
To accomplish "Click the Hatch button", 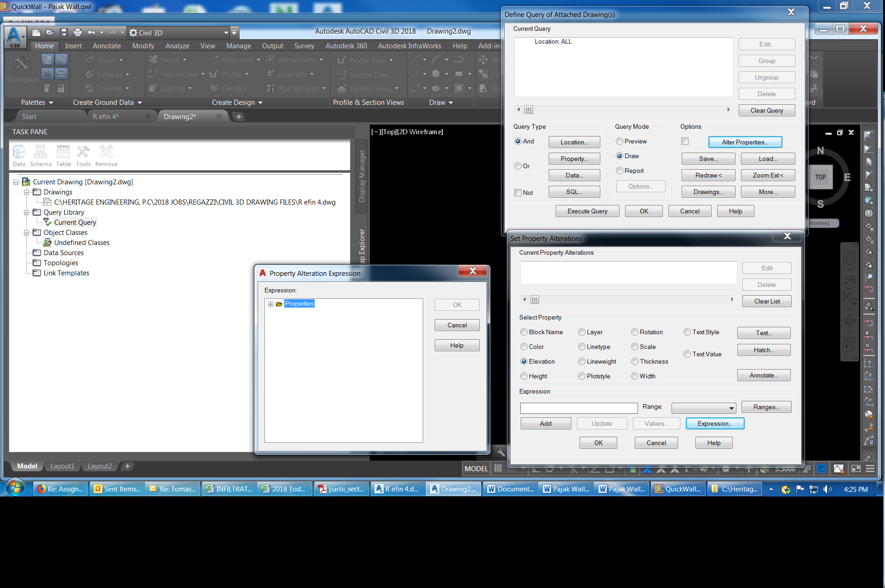I will (763, 350).
